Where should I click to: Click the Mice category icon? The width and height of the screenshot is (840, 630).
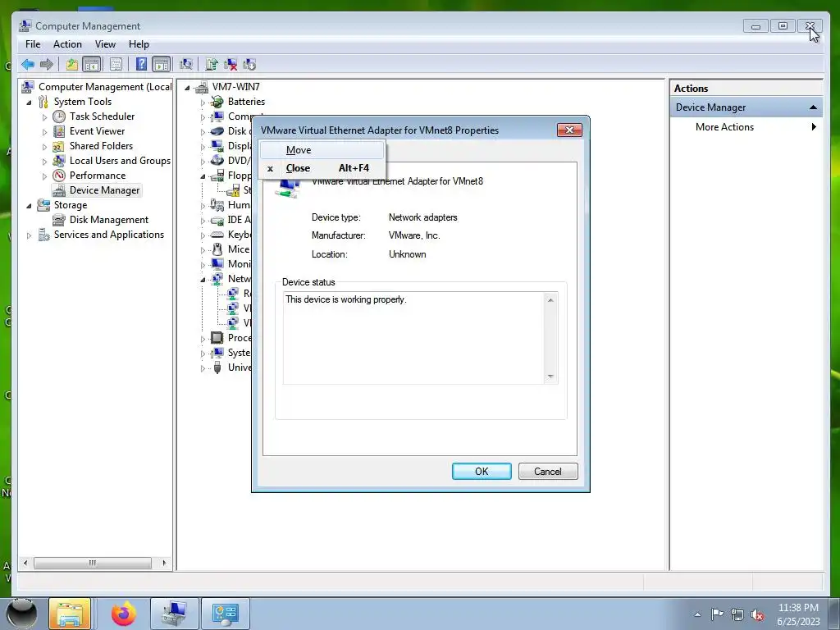click(217, 249)
